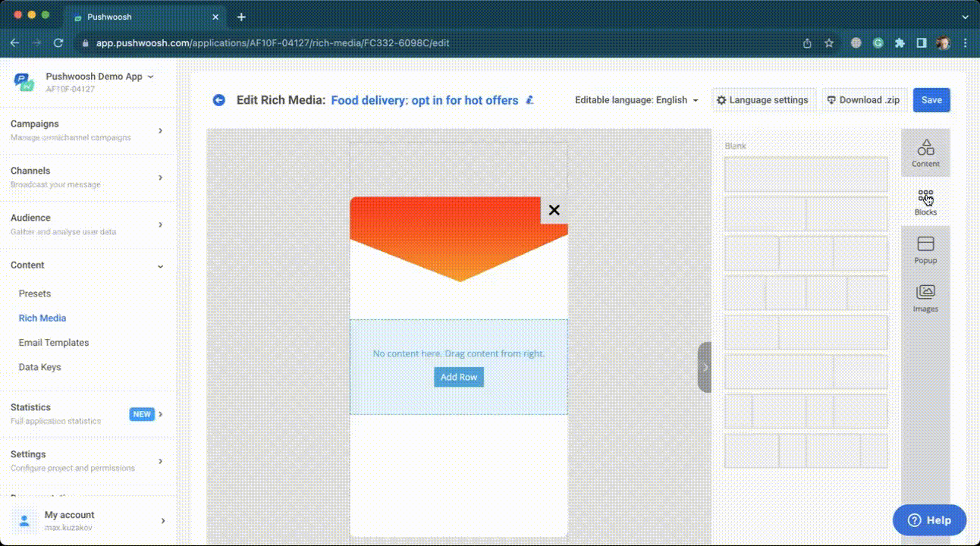Viewport: 980px width, 546px height.
Task: Select the Blocks panel icon
Action: (925, 202)
